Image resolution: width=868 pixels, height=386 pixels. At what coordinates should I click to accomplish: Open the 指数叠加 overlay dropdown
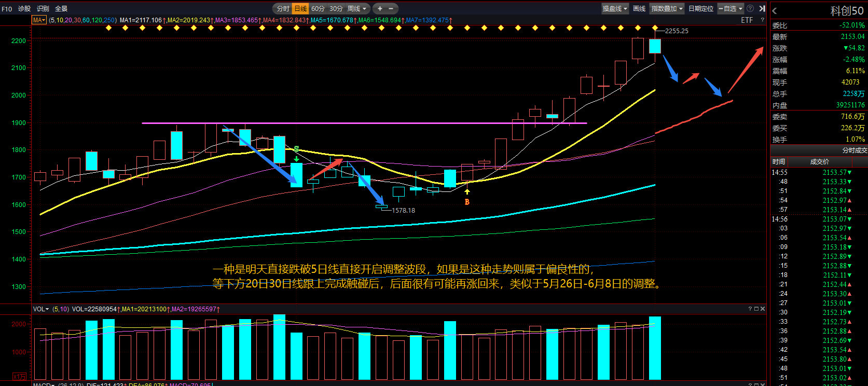(x=667, y=8)
